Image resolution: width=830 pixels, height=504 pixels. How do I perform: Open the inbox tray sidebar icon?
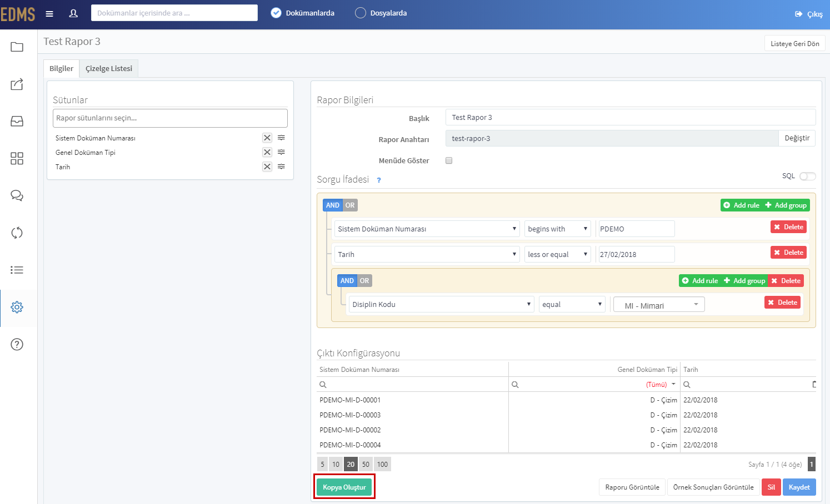pyautogui.click(x=17, y=121)
